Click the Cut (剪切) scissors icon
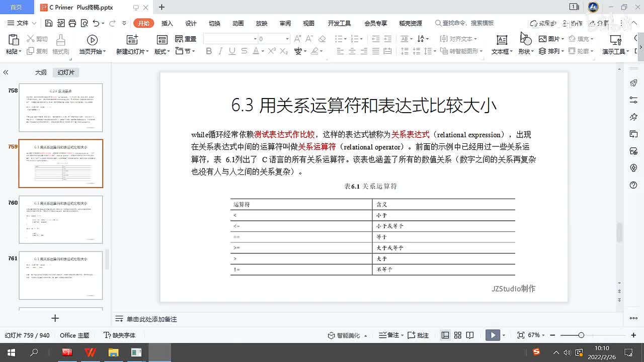 30,39
